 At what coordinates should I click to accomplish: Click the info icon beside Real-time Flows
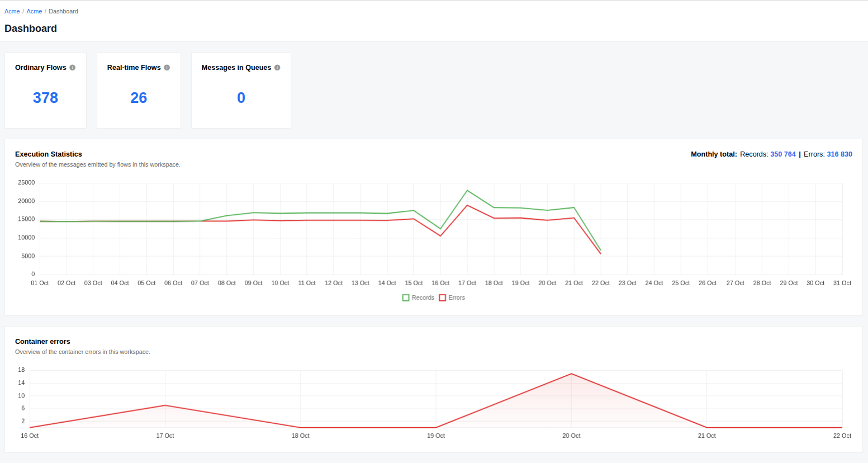[x=167, y=68]
